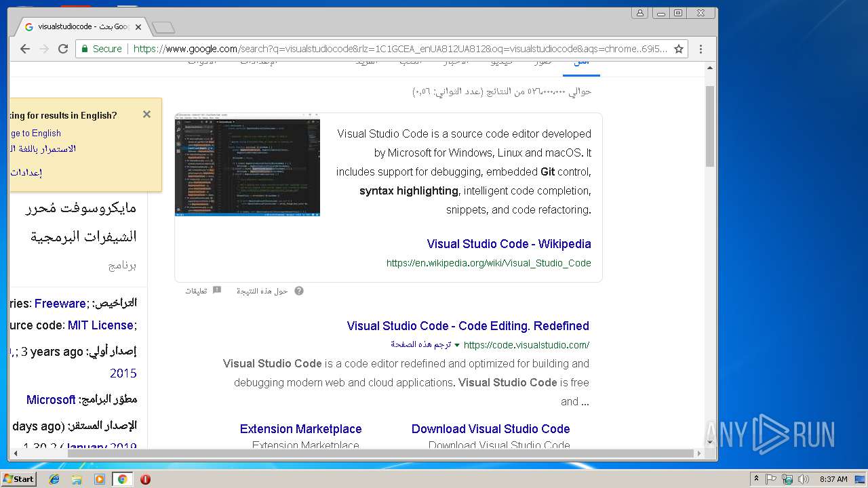Click the Freeware license link
This screenshot has height=488, width=868.
click(x=60, y=304)
